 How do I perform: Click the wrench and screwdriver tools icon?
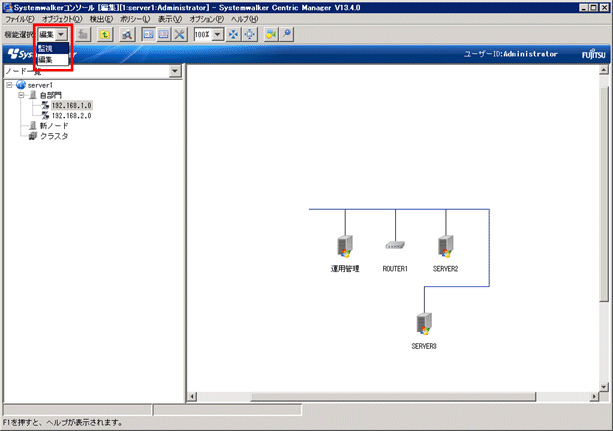[179, 34]
